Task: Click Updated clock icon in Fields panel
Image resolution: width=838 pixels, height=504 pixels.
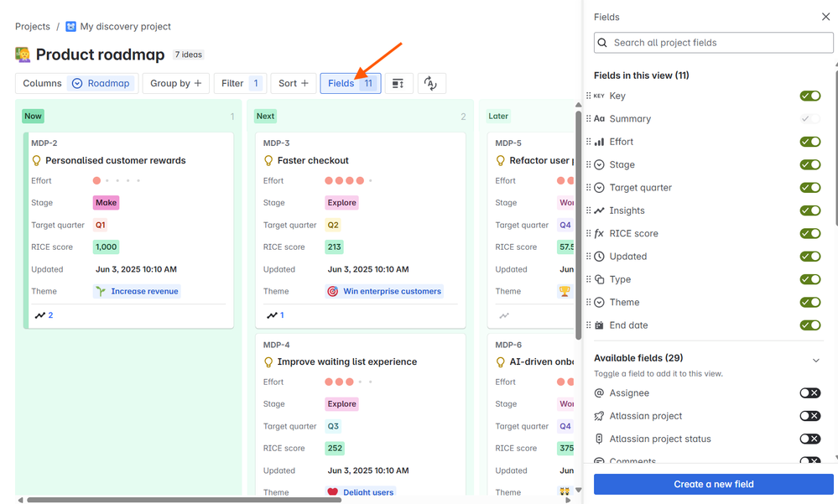Action: pyautogui.click(x=599, y=257)
